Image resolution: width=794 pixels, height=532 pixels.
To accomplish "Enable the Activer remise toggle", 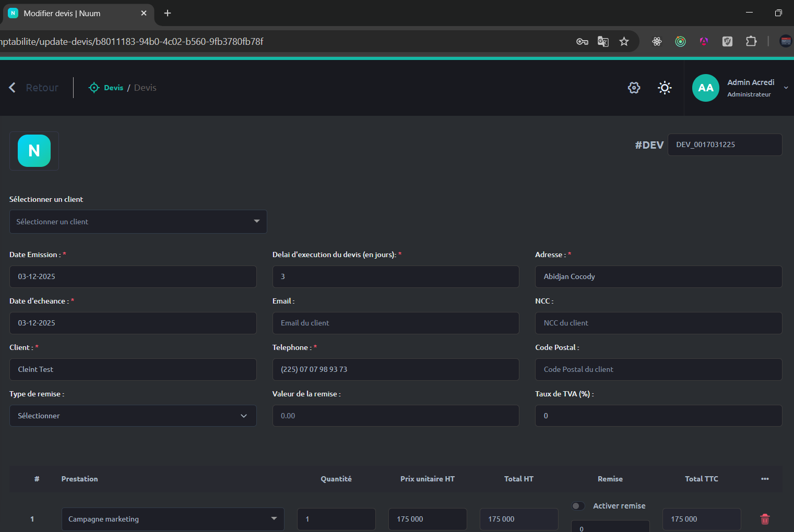I will point(578,506).
